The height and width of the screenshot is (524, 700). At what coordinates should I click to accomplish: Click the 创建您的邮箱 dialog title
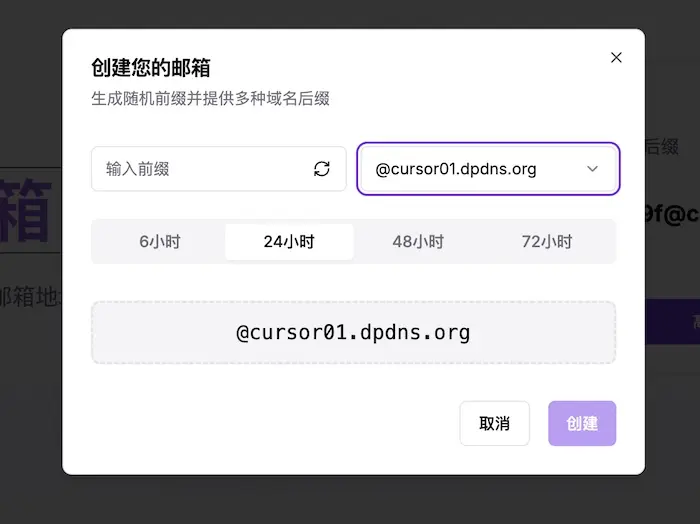[151, 68]
